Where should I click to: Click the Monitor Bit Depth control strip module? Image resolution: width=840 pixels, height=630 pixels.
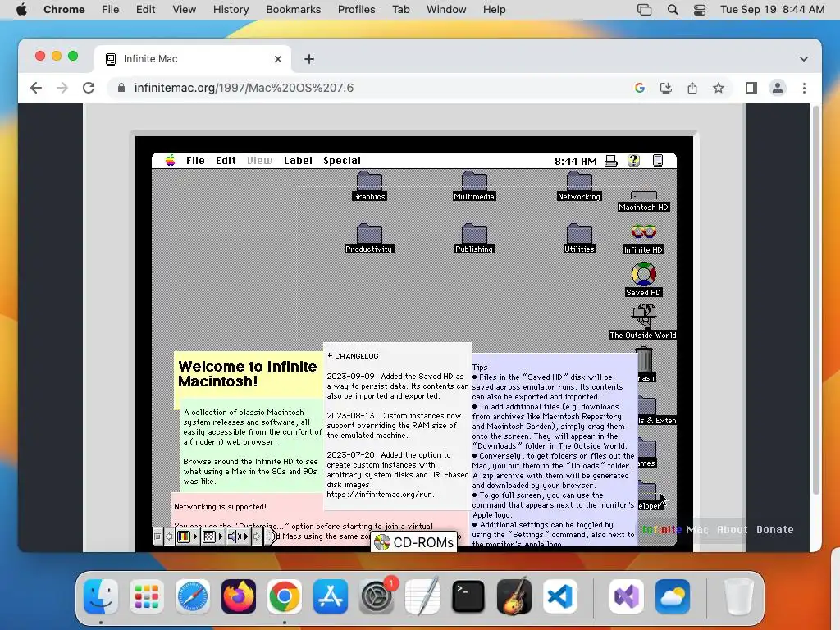click(183, 536)
